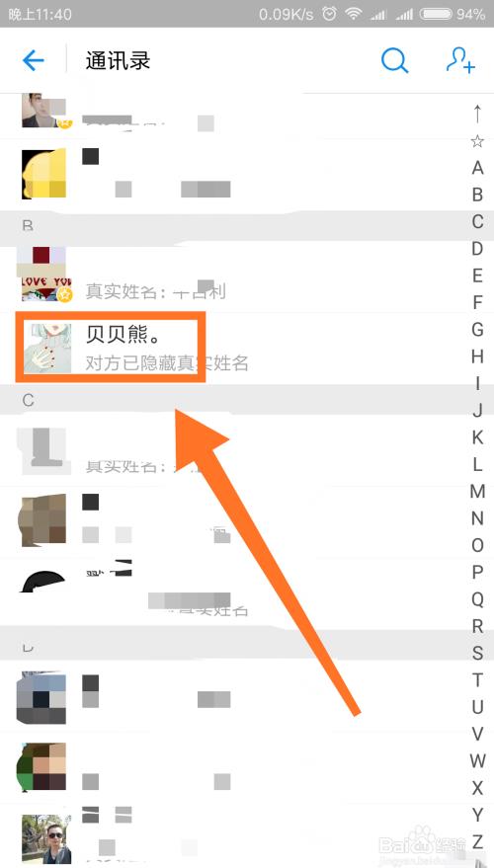Jump to top with index up arrow
Screen dimensions: 494x868
pos(477,113)
